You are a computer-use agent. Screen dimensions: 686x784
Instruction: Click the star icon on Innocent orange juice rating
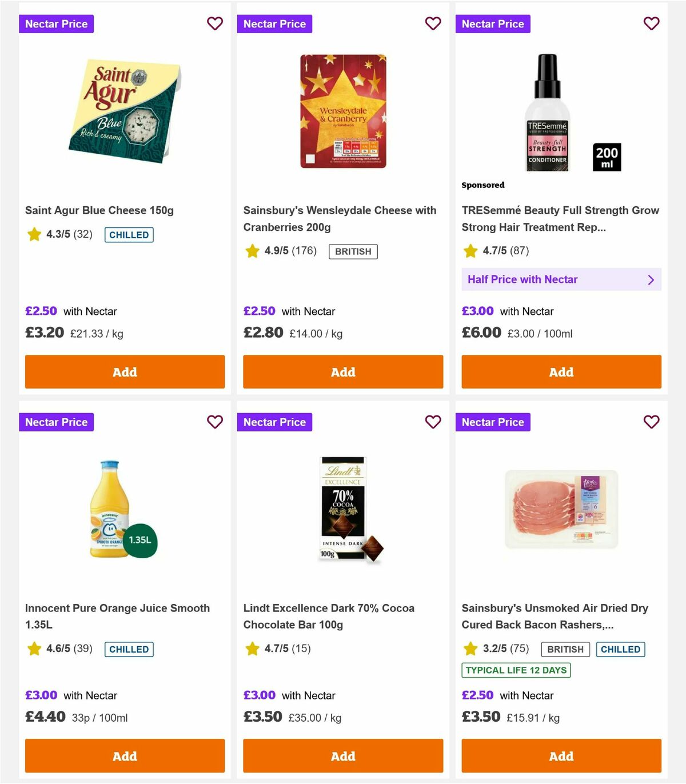pyautogui.click(x=34, y=649)
